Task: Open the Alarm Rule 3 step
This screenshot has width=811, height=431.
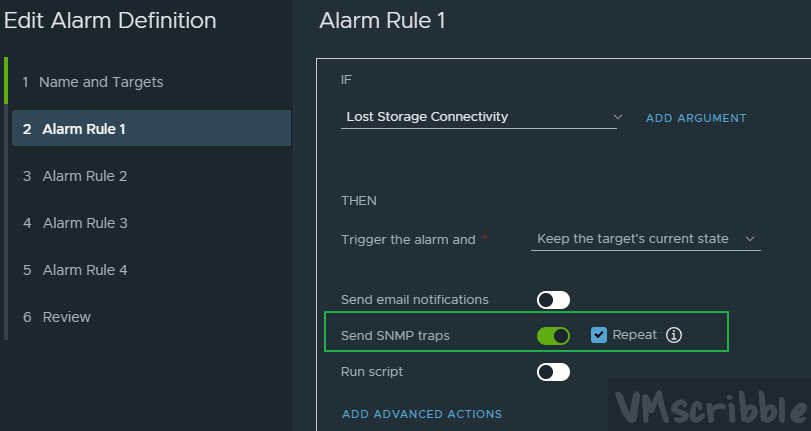Action: pyautogui.click(x=85, y=223)
